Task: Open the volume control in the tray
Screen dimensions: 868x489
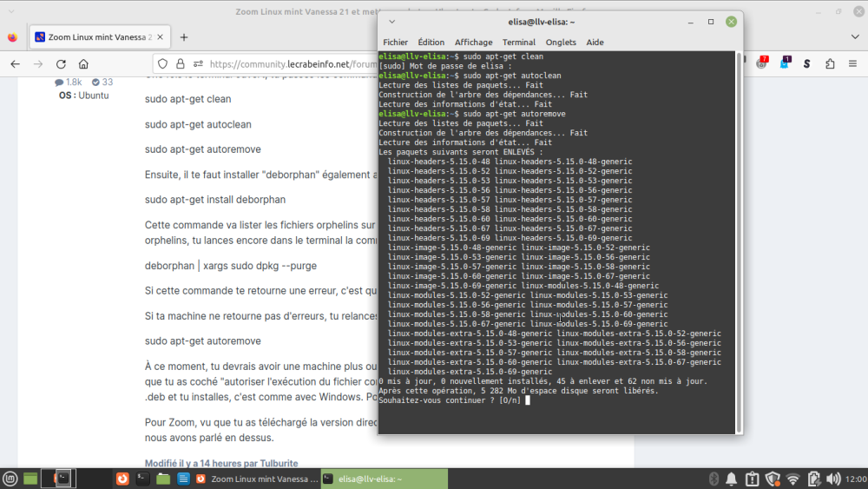Action: pos(833,479)
